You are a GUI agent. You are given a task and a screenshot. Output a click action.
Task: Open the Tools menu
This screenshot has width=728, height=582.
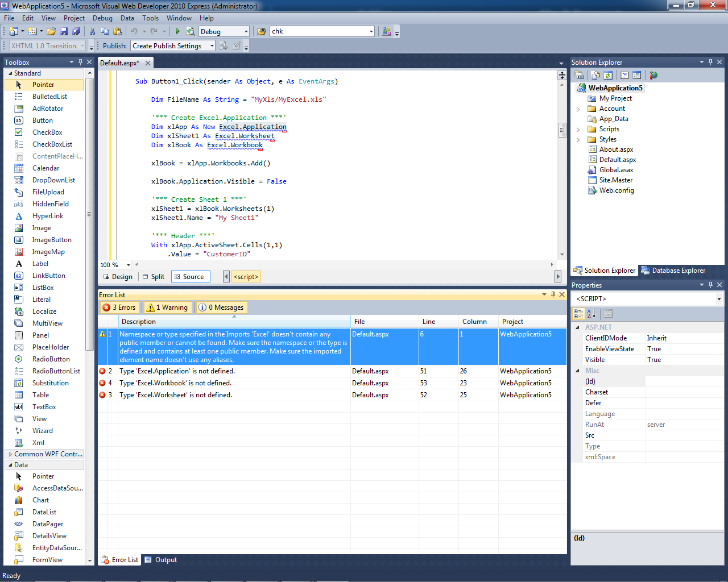[151, 18]
